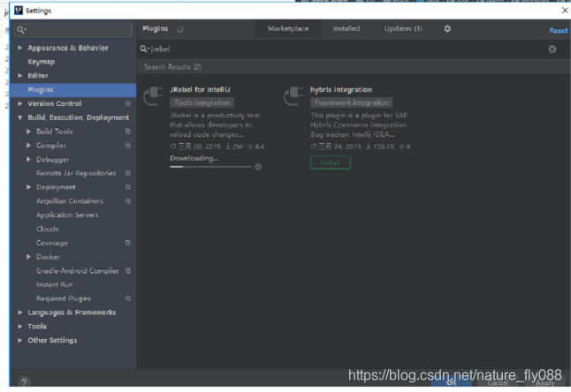571x392 pixels.
Task: Click the plugins gear settings icon
Action: [x=447, y=29]
